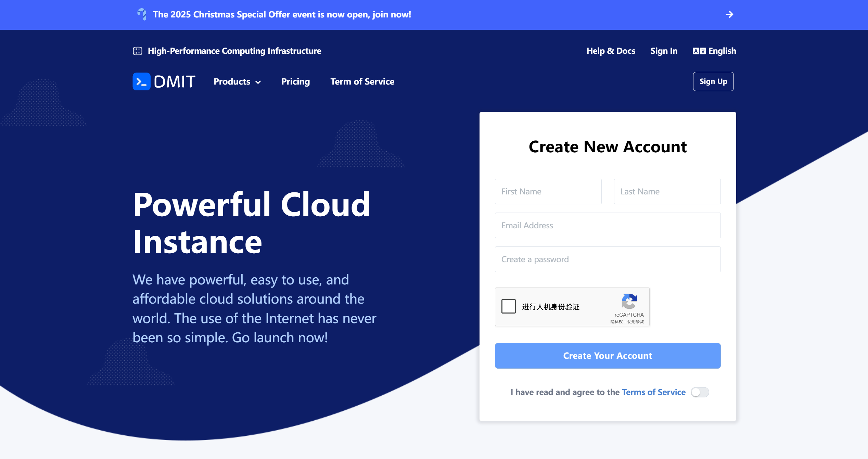Open the Terms of Service link
Viewport: 868px width, 459px height.
click(x=653, y=392)
